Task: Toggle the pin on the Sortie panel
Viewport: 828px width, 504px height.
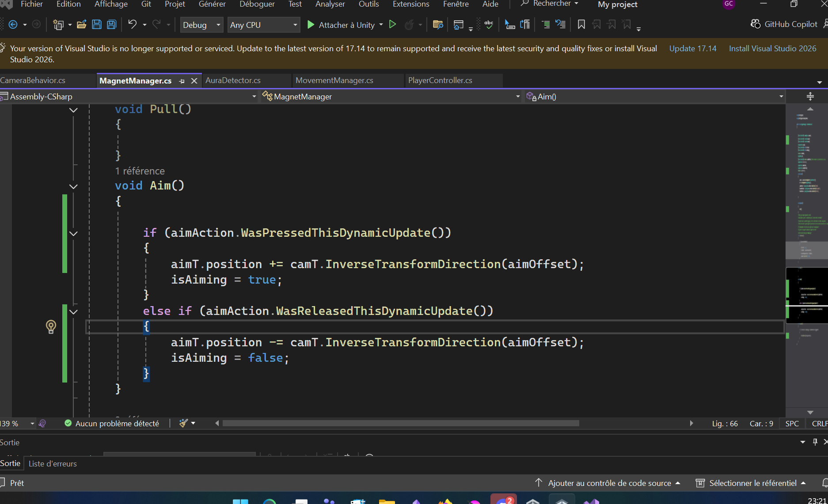Action: (x=815, y=442)
